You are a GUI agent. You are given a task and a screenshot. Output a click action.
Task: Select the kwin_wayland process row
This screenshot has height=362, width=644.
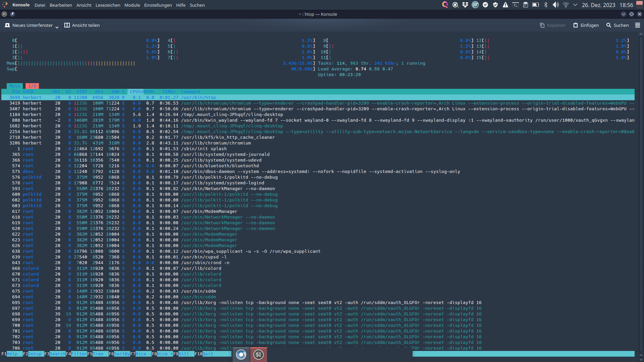click(235, 120)
